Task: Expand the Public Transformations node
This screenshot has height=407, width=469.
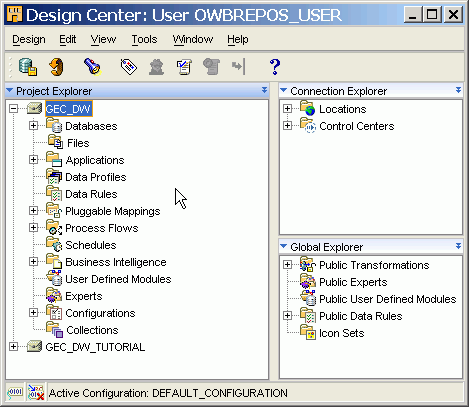Action: (x=287, y=265)
